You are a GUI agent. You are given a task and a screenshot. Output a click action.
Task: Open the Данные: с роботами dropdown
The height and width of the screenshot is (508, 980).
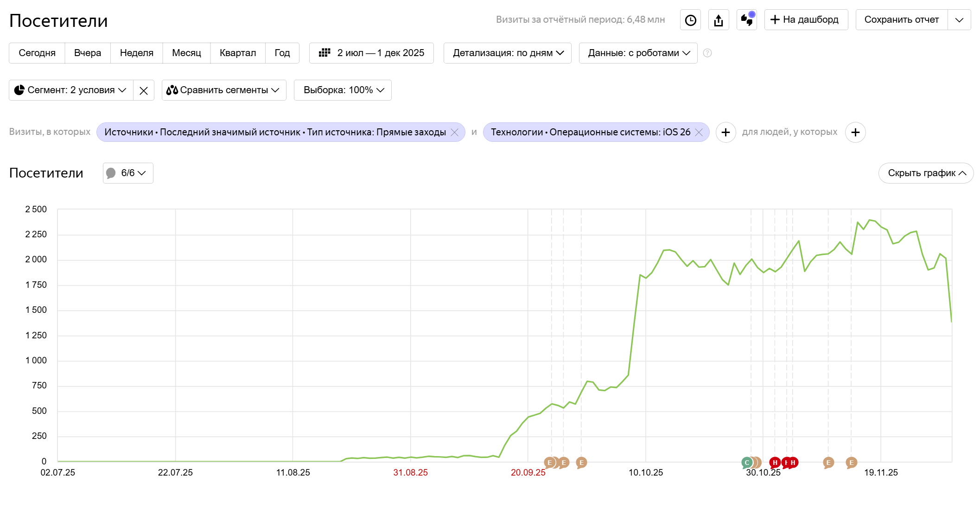(638, 53)
